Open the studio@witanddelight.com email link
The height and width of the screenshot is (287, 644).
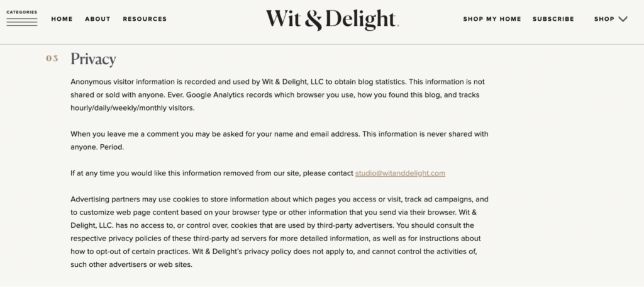pyautogui.click(x=400, y=173)
